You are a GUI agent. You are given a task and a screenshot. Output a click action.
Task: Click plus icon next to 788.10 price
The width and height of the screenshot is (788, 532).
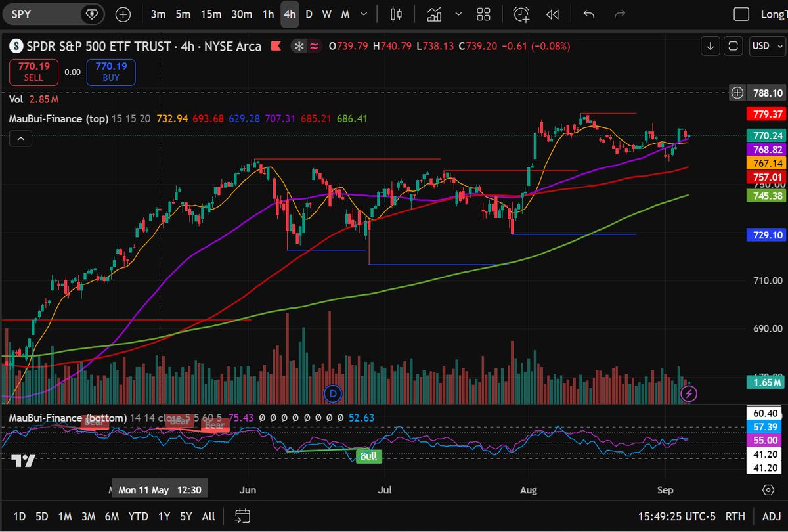737,93
